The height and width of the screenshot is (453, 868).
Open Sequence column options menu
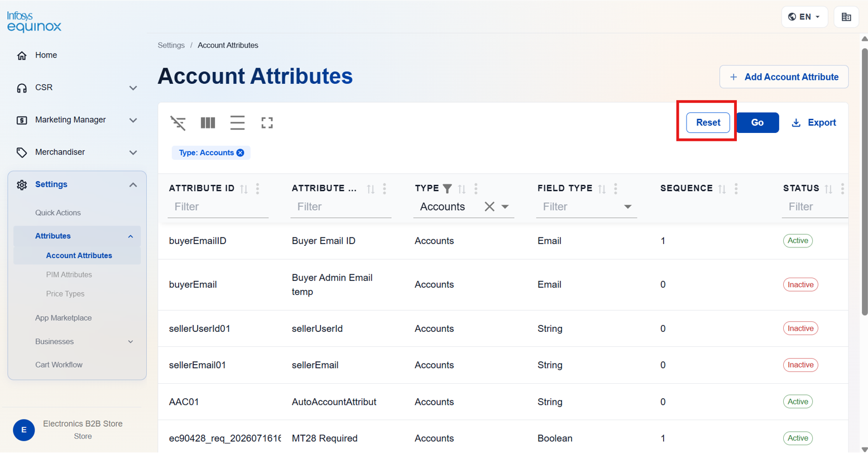736,189
